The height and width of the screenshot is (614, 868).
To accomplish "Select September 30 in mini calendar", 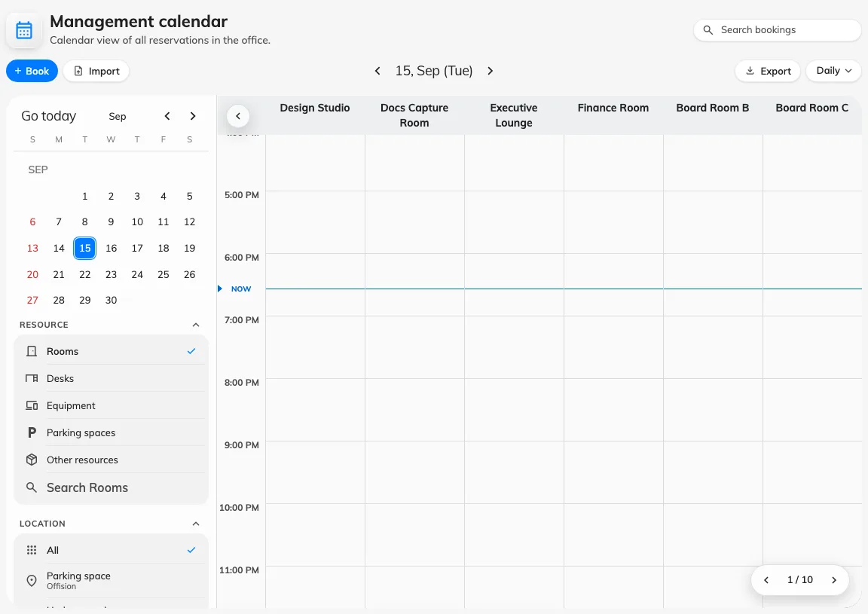I will coord(112,300).
